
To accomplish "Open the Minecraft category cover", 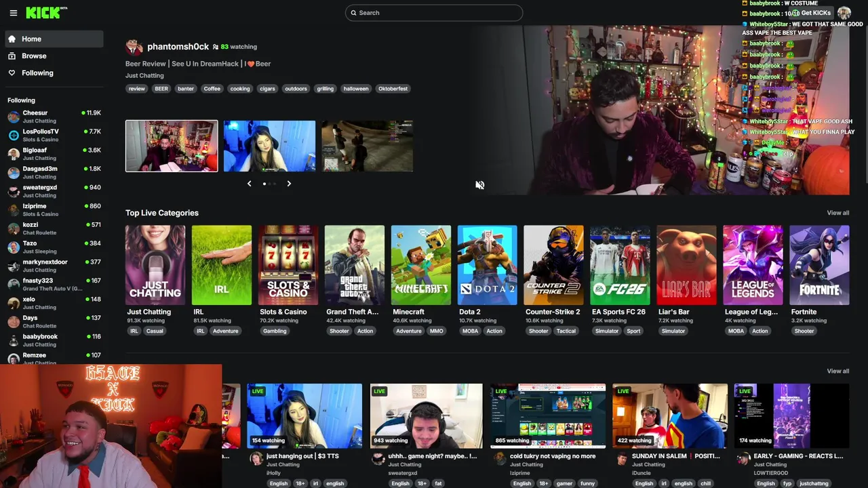I will [421, 265].
